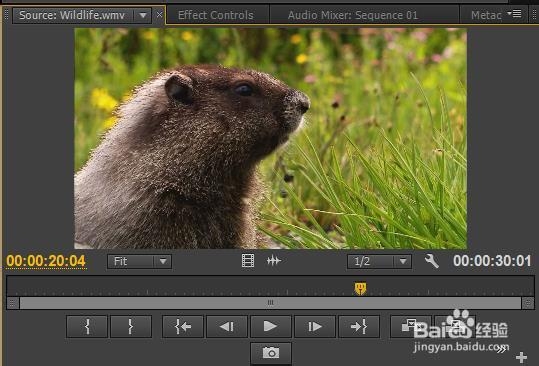Image resolution: width=539 pixels, height=366 pixels.
Task: Click the zoom scroll bar center grip
Action: click(x=271, y=303)
